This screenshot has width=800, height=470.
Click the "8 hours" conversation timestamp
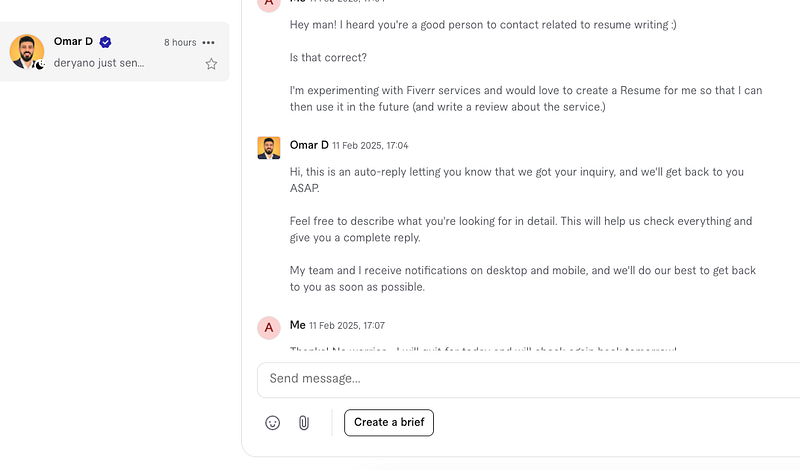(180, 42)
